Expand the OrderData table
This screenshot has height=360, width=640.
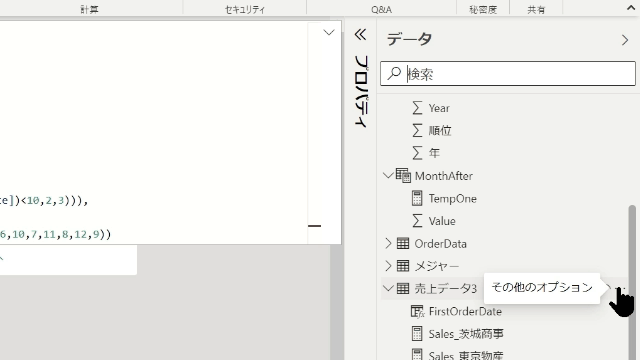click(388, 244)
